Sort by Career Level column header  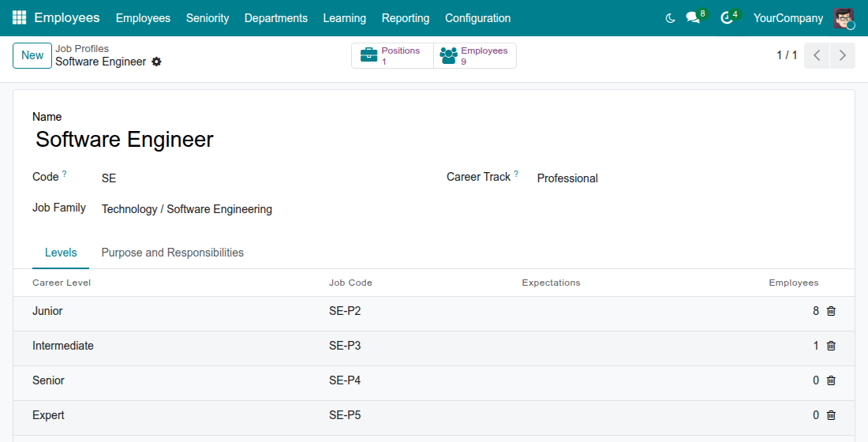coord(62,283)
